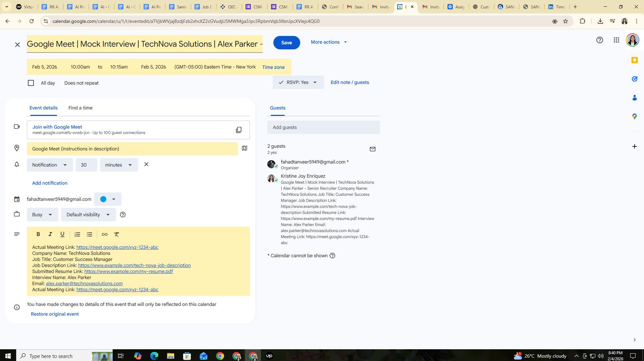Viewport: 644px width, 361px height.
Task: Open help for Calendar cannot be shown
Action: [332, 256]
